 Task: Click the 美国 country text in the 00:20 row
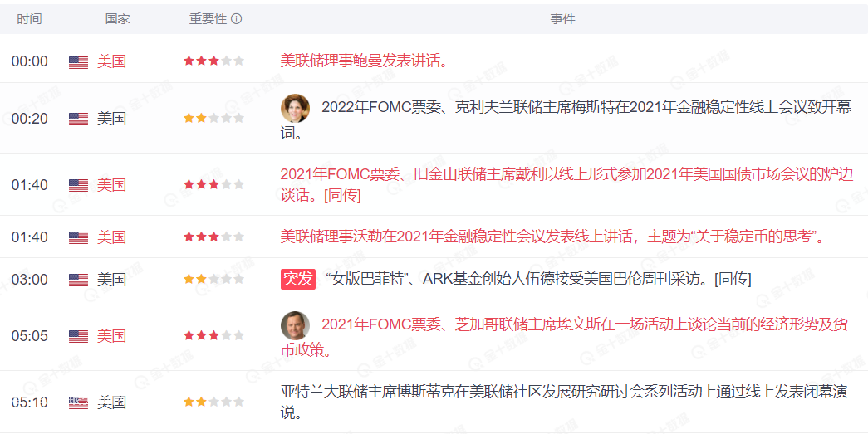111,119
